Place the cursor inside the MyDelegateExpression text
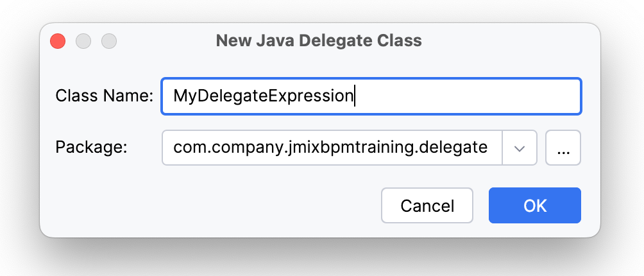Viewport: 644px width, 276px height. coord(263,96)
